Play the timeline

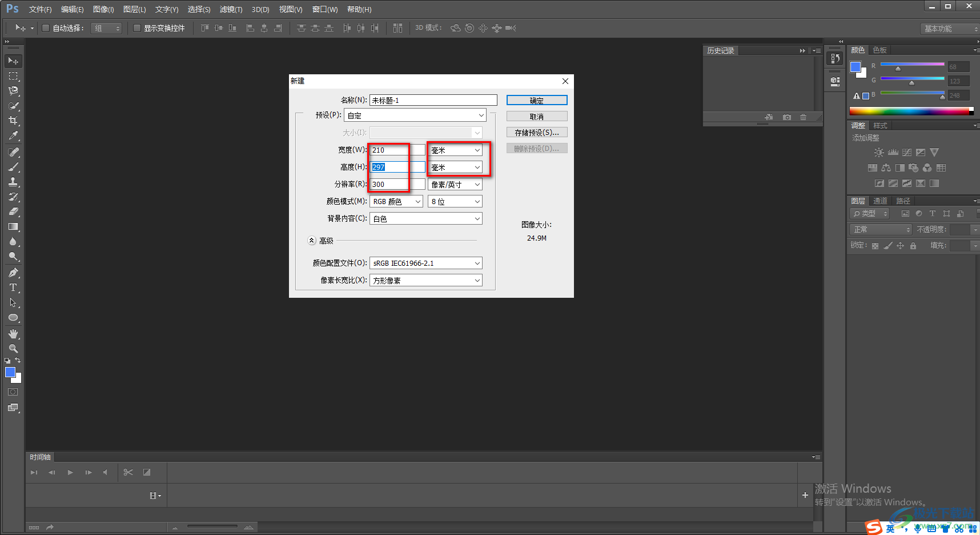[x=70, y=473]
